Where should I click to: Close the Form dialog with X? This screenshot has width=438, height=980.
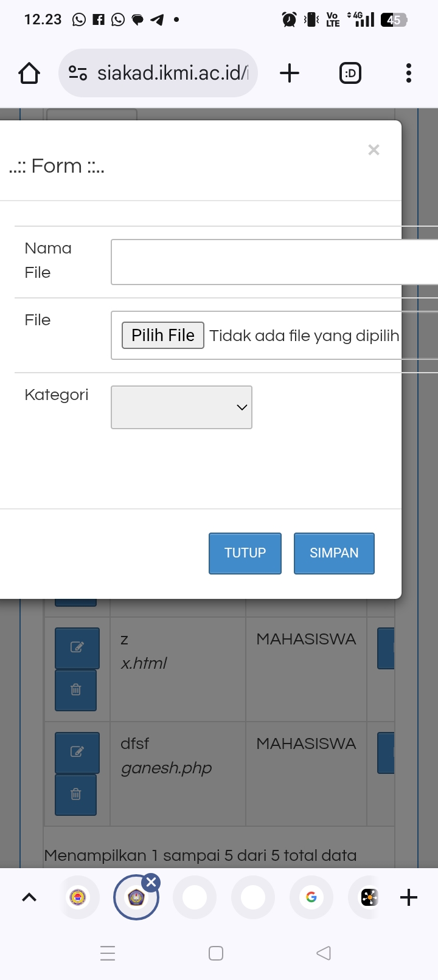[374, 150]
